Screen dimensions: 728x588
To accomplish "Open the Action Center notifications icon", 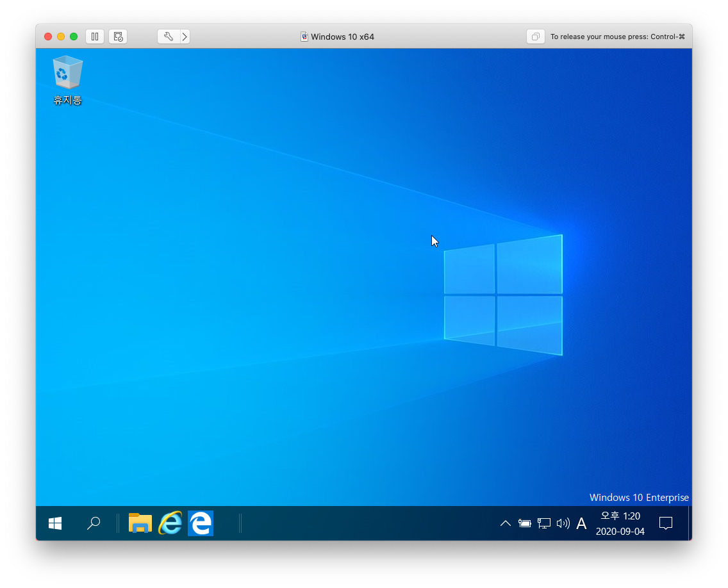I will pos(666,523).
